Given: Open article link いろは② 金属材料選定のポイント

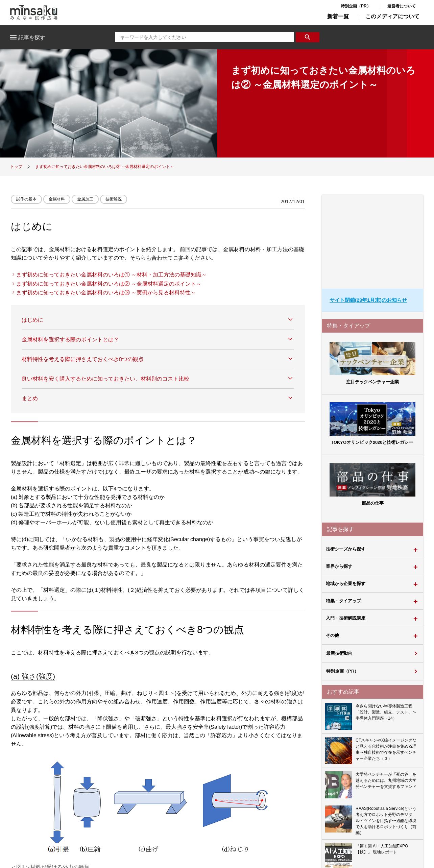Looking at the screenshot, I should [x=108, y=284].
